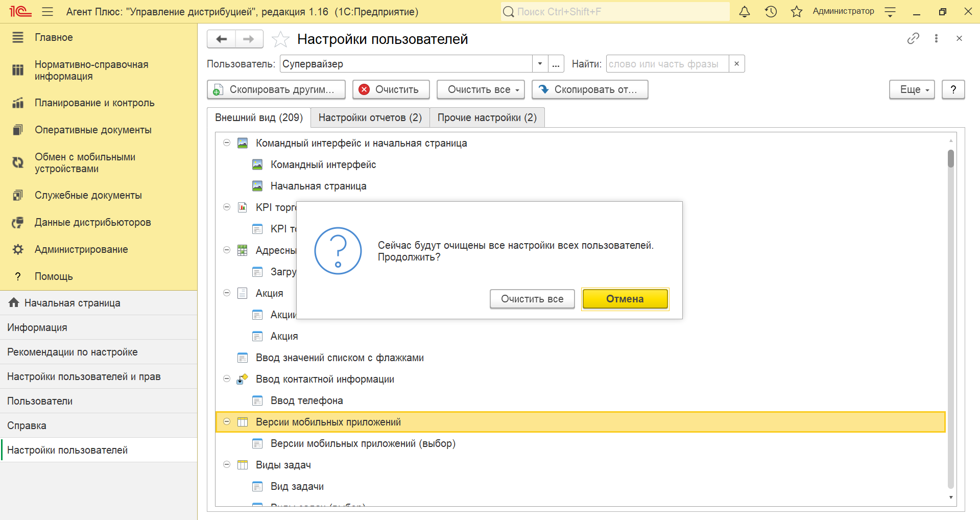Click the Найти text field

coord(667,64)
